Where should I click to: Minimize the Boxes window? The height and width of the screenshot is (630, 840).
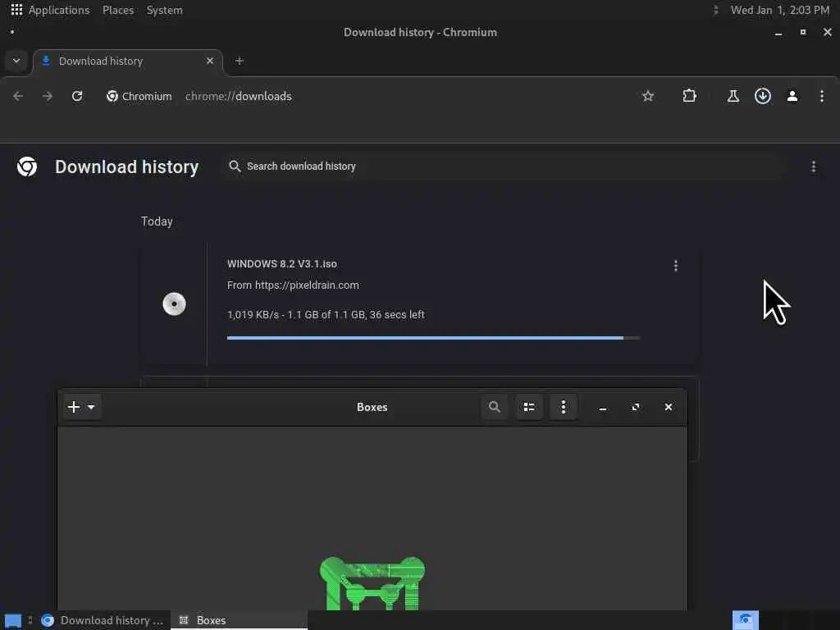[x=603, y=408]
